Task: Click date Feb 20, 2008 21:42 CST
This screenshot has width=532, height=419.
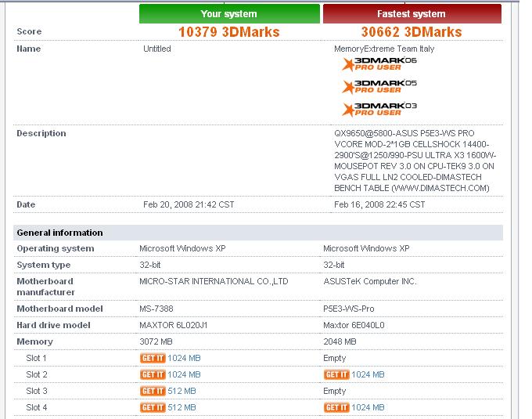Action: point(189,204)
